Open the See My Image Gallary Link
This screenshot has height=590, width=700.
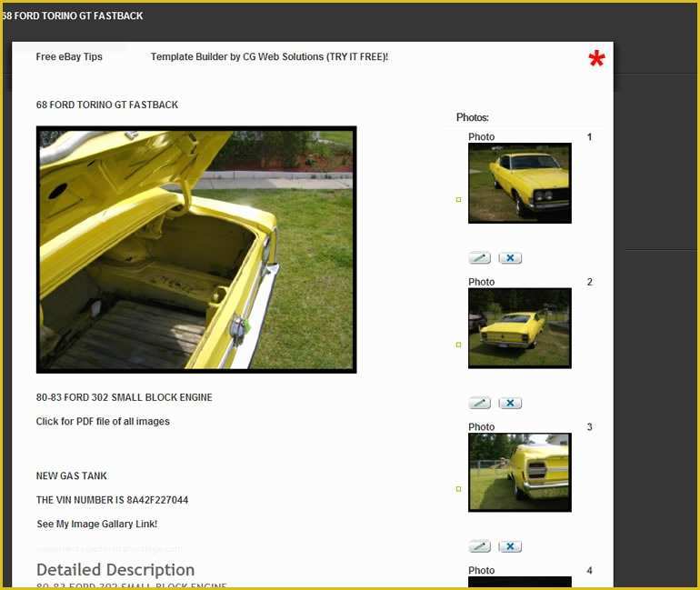97,524
